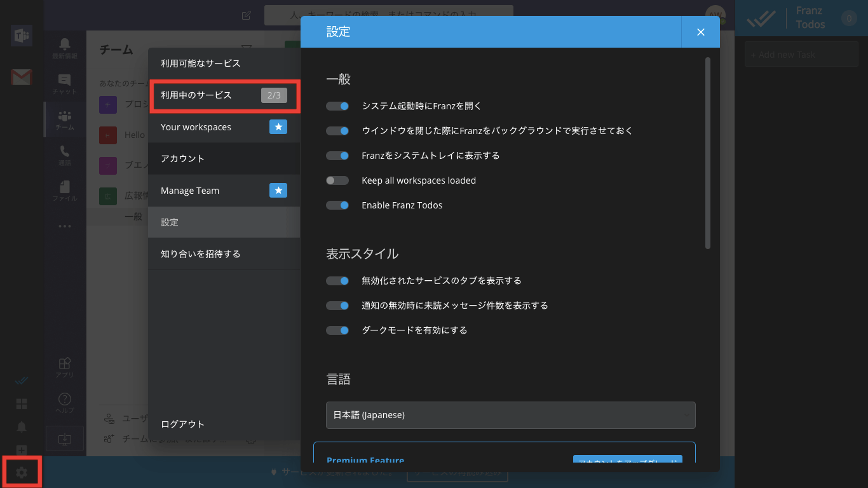868x488 pixels.
Task: Click the Todos double-checkmark sidebar icon
Action: [x=21, y=381]
